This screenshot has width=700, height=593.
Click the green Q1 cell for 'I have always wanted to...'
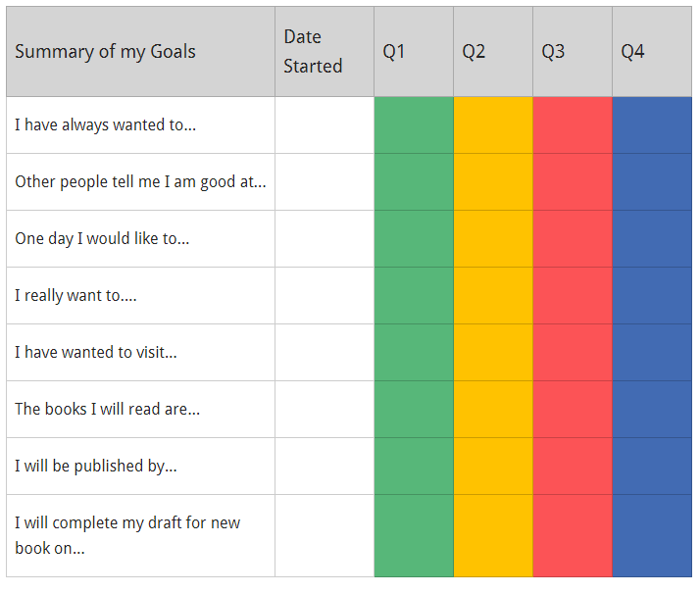[414, 124]
